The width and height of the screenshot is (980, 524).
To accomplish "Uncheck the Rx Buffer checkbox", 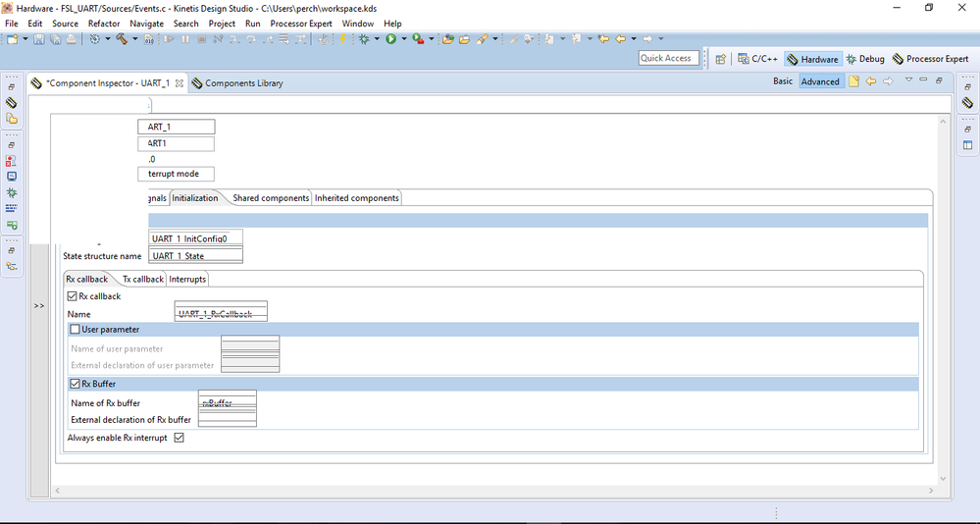I will [x=75, y=384].
